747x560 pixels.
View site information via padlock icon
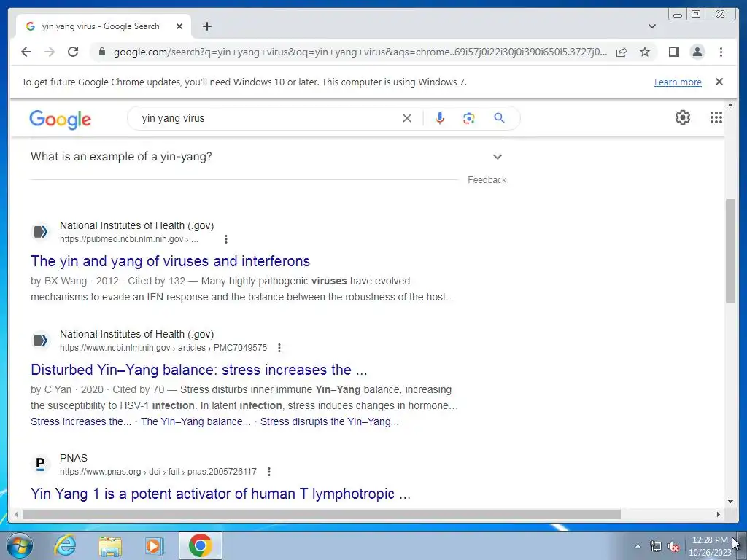click(x=101, y=52)
